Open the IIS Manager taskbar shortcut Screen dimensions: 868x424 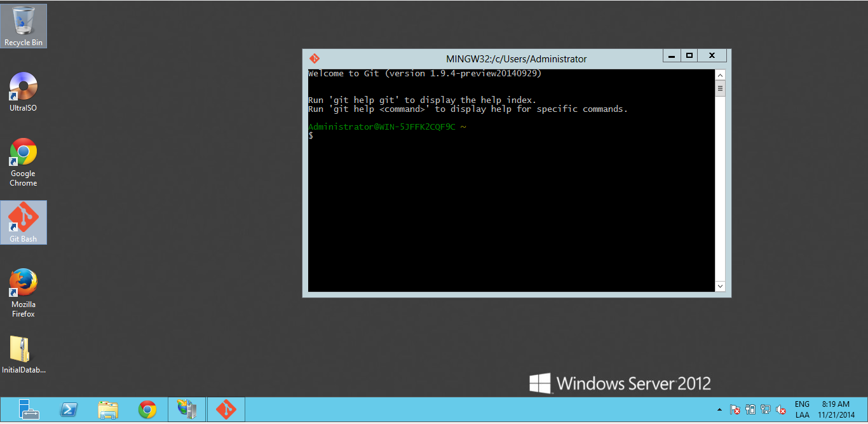pyautogui.click(x=186, y=409)
